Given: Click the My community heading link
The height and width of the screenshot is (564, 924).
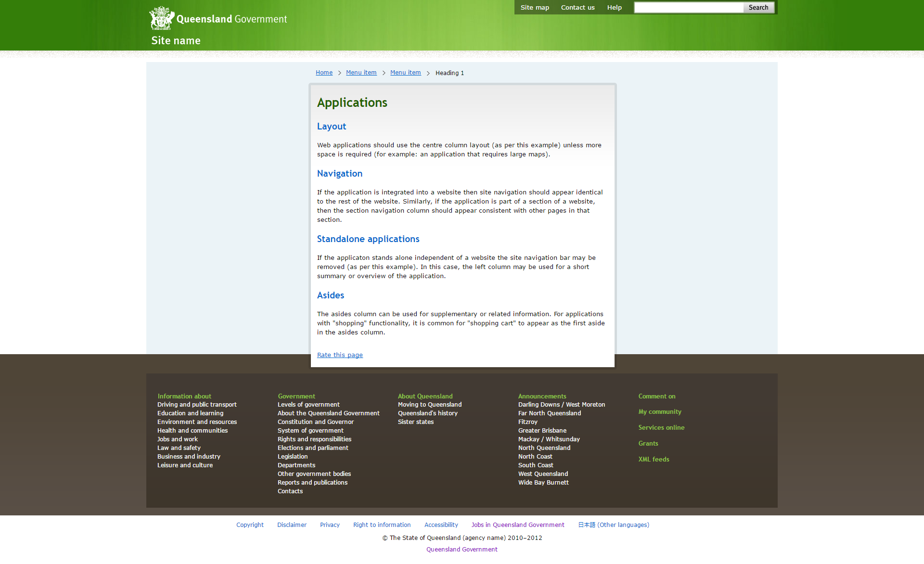Looking at the screenshot, I should 660,412.
